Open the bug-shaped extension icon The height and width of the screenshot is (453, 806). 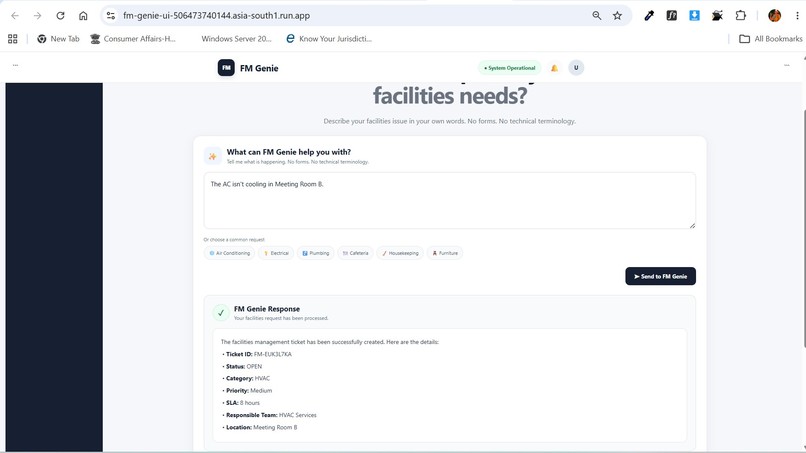point(718,15)
